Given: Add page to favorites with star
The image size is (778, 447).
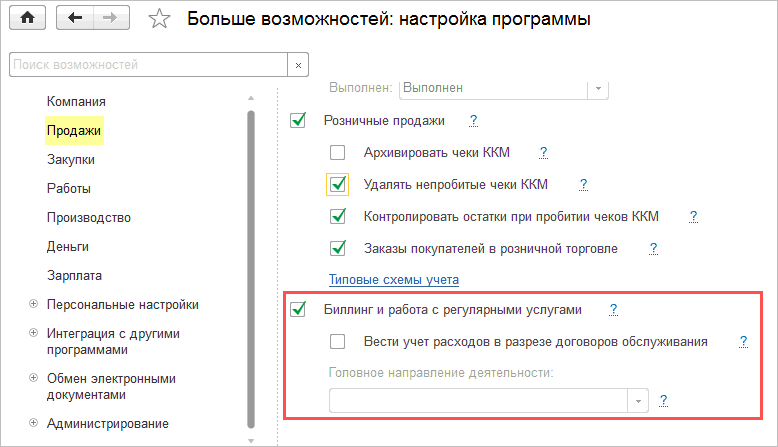Looking at the screenshot, I should pos(158,19).
